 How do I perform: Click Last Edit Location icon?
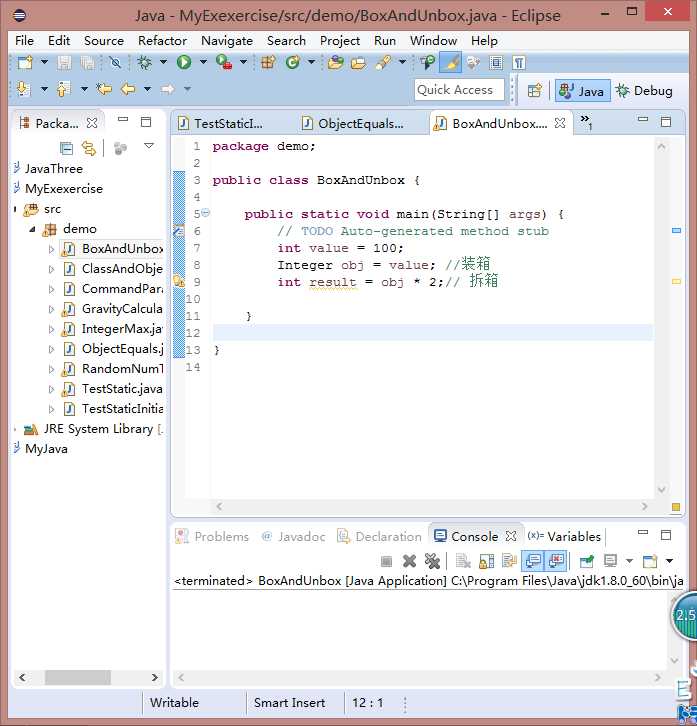(104, 88)
